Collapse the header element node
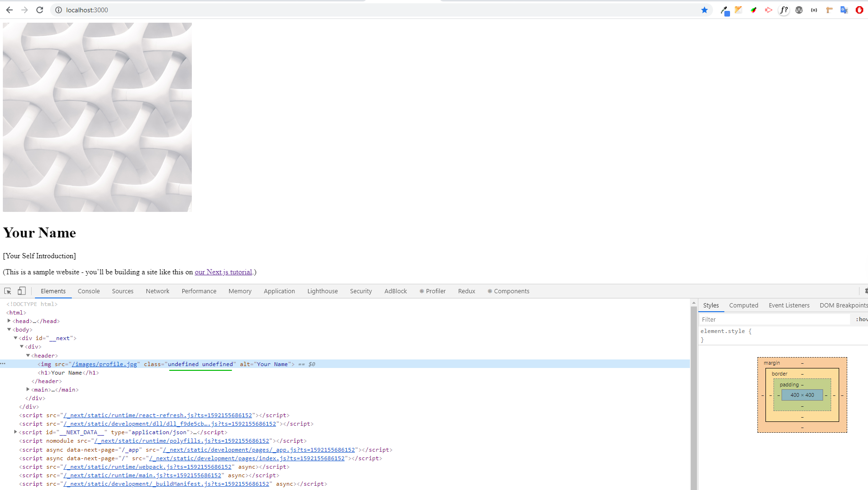The image size is (868, 490). pos(28,355)
